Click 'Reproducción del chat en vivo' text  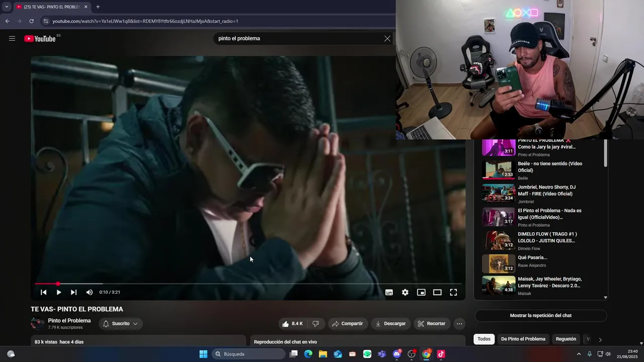[285, 342]
